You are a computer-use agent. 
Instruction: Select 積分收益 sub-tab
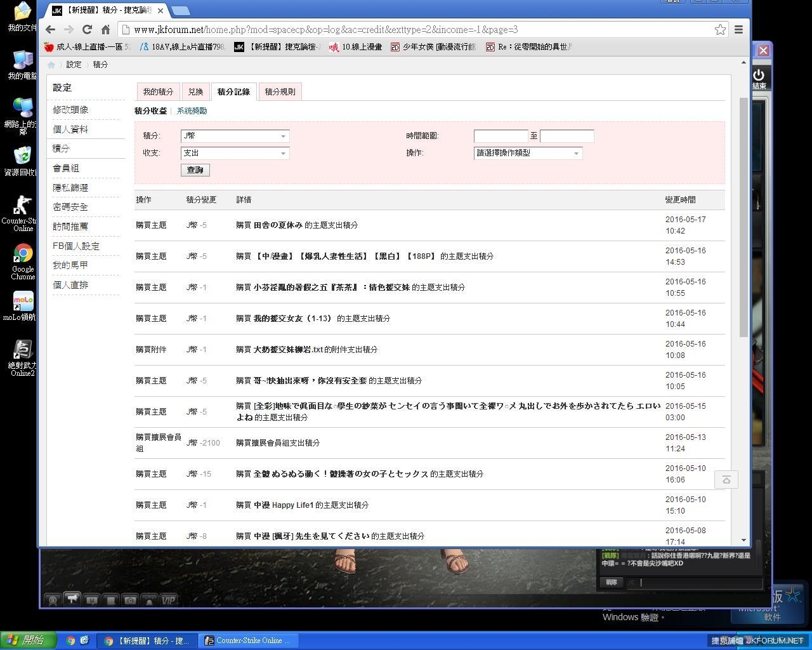(x=150, y=111)
